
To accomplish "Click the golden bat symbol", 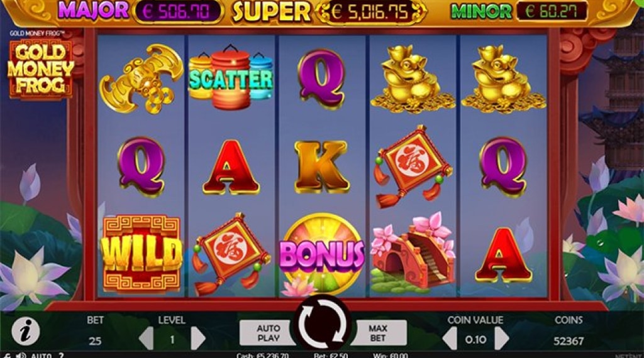I will pyautogui.click(x=142, y=78).
